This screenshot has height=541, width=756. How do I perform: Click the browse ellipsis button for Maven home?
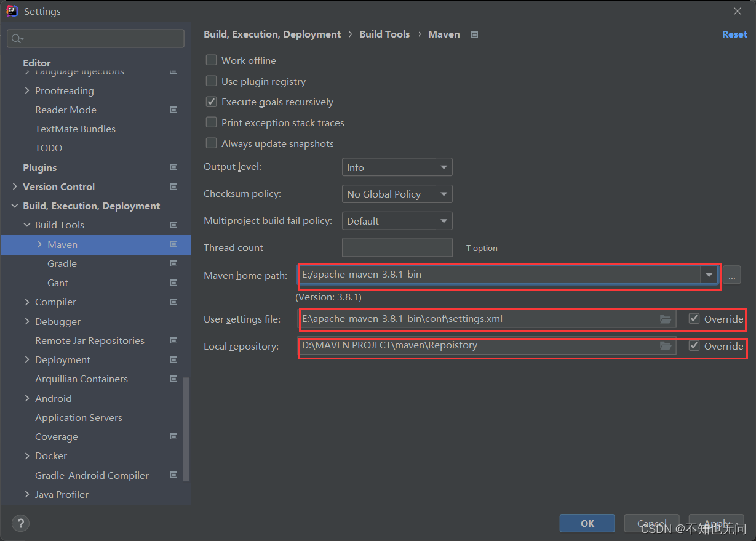731,275
